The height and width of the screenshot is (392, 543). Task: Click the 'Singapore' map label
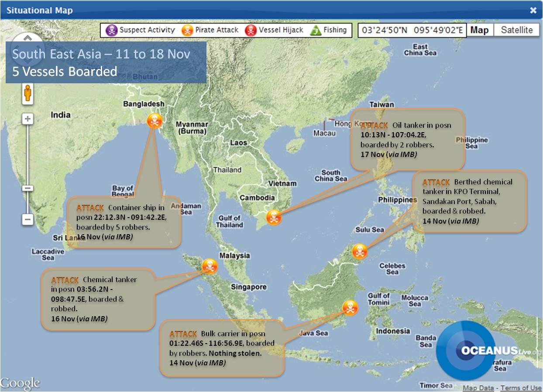249,287
